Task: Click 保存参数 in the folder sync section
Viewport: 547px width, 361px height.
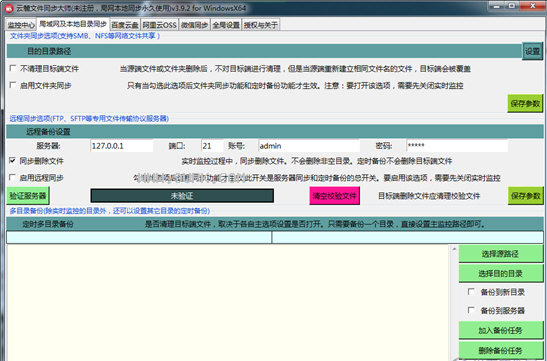Action: [525, 104]
